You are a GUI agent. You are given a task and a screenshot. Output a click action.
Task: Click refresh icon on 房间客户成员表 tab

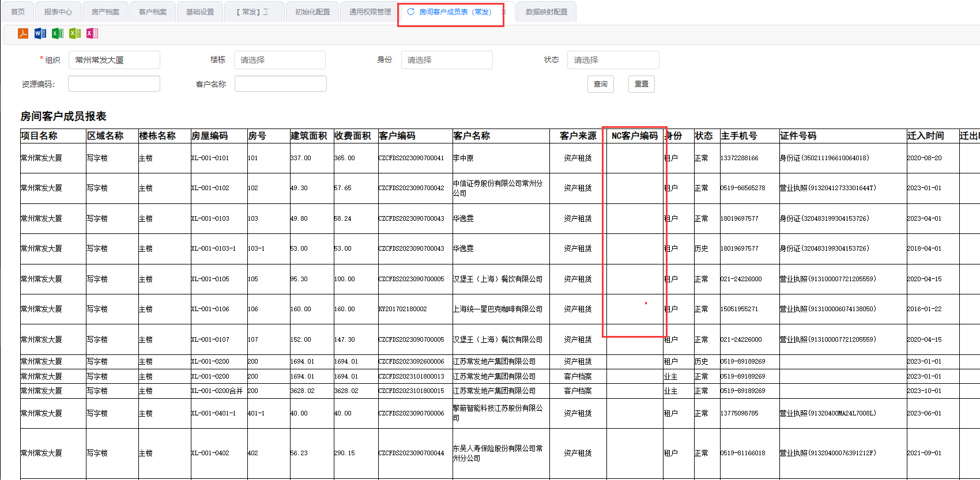point(410,12)
